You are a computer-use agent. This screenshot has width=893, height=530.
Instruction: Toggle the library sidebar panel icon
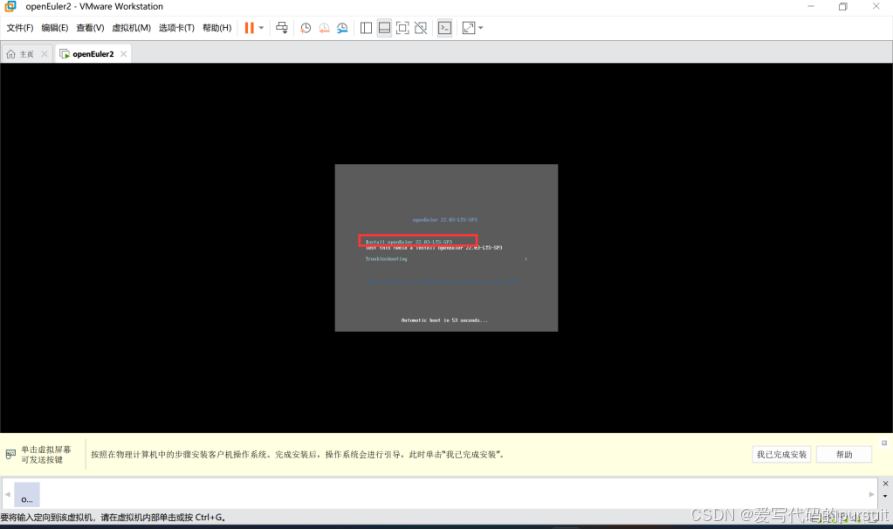366,28
